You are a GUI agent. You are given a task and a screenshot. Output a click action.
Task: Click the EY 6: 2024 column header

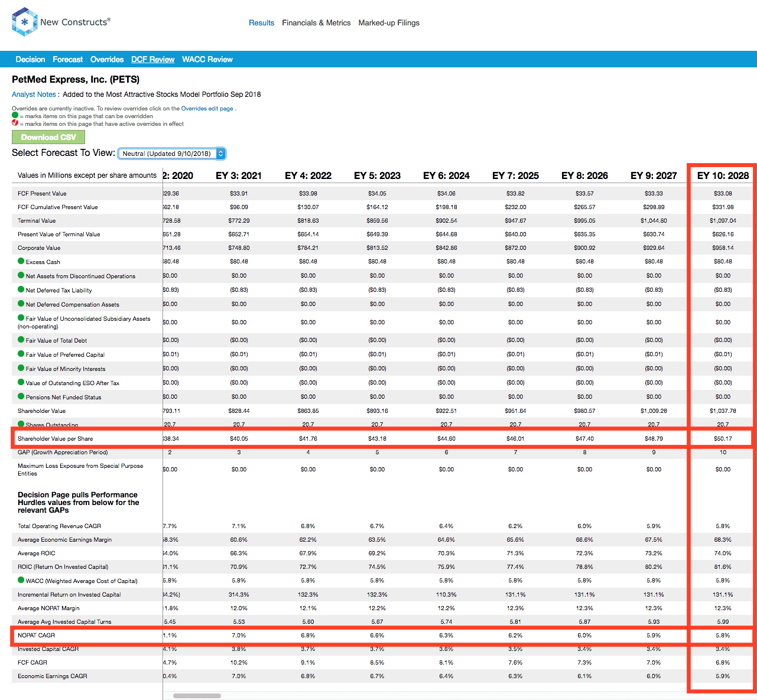[x=446, y=175]
